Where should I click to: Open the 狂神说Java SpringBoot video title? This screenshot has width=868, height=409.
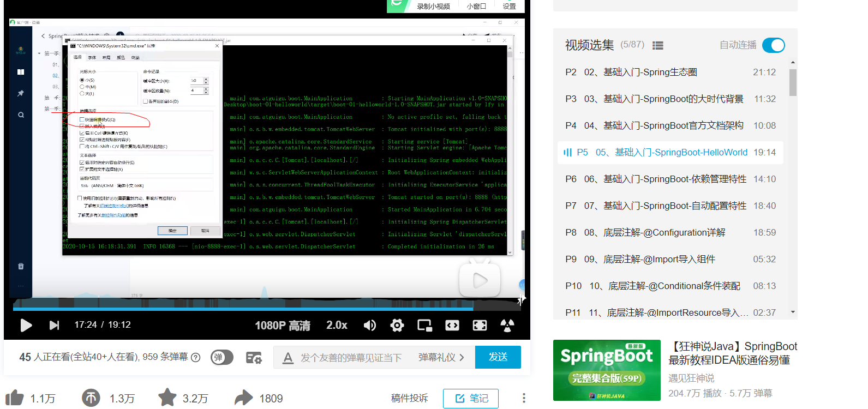[x=733, y=353]
